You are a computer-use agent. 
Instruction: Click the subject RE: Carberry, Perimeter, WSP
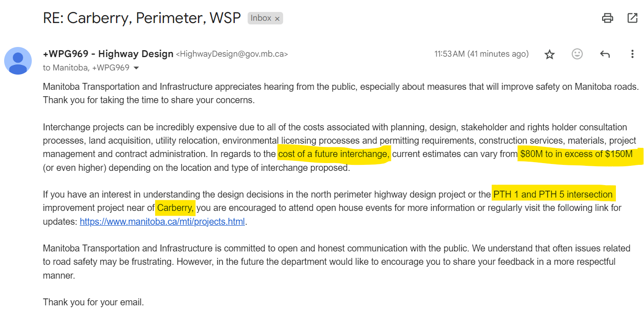(x=142, y=18)
